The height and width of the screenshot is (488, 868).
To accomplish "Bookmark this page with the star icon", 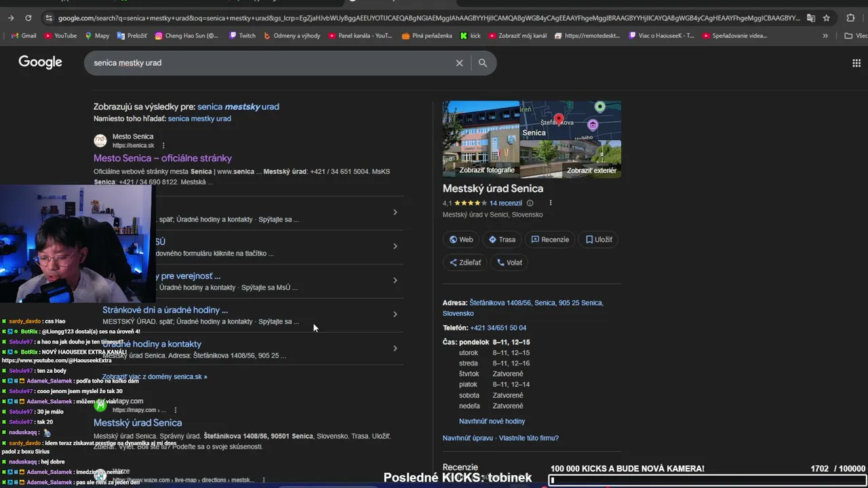I will [826, 18].
